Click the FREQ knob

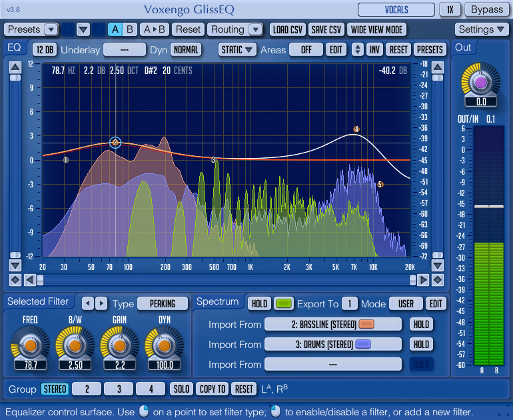click(31, 345)
